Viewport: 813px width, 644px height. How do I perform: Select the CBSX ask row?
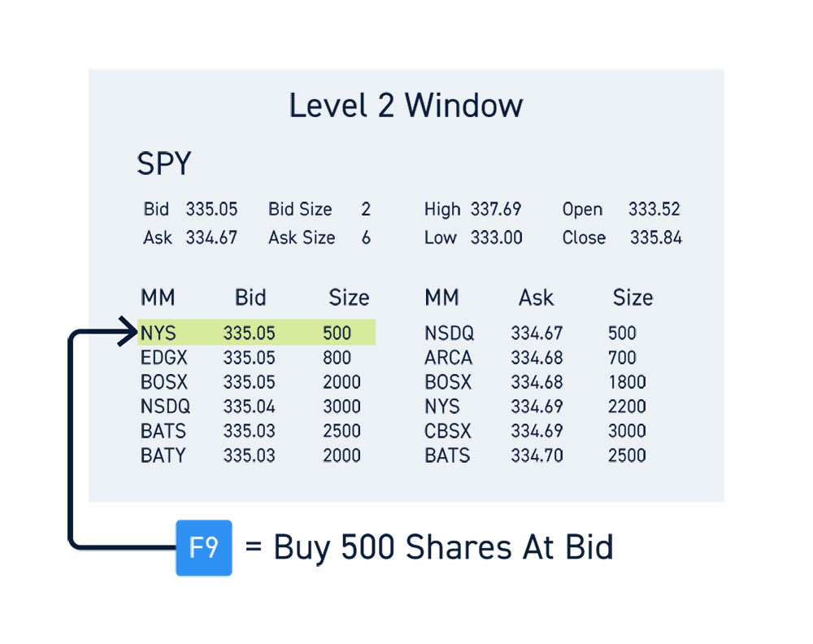[x=535, y=431]
